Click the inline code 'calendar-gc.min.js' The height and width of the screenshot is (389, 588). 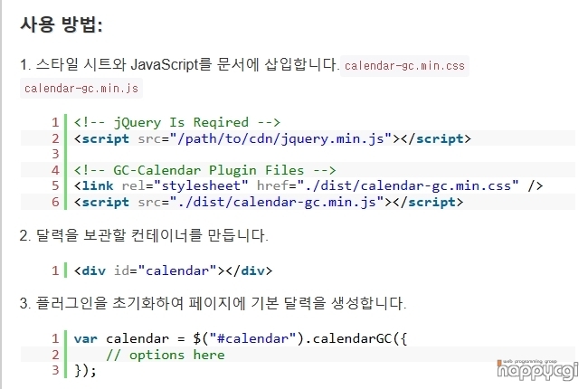pos(81,89)
